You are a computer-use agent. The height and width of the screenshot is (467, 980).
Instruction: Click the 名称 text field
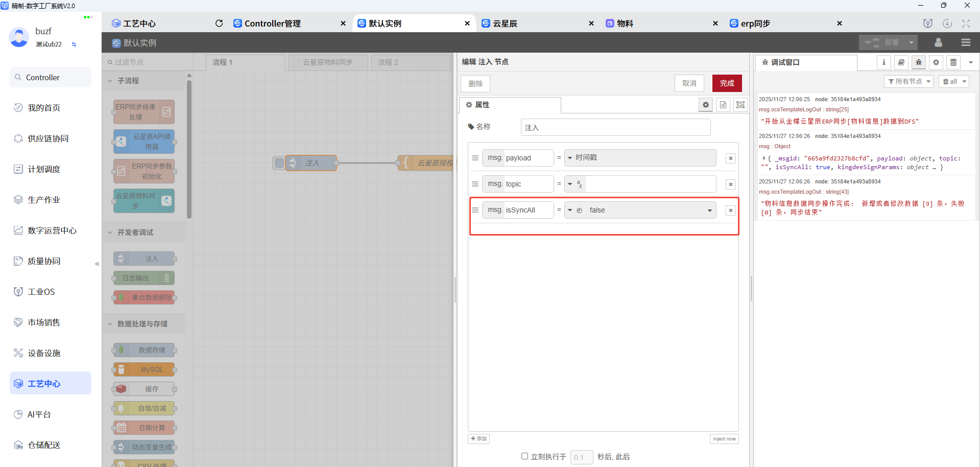(615, 128)
